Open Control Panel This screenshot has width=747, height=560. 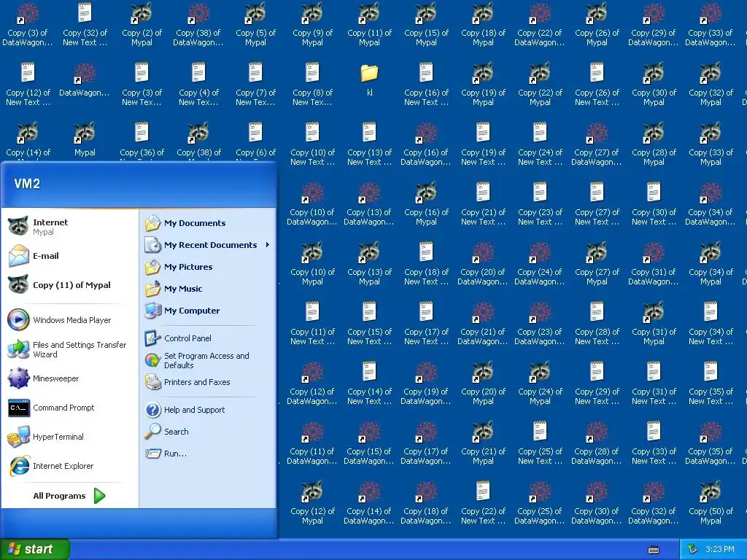coord(207,338)
